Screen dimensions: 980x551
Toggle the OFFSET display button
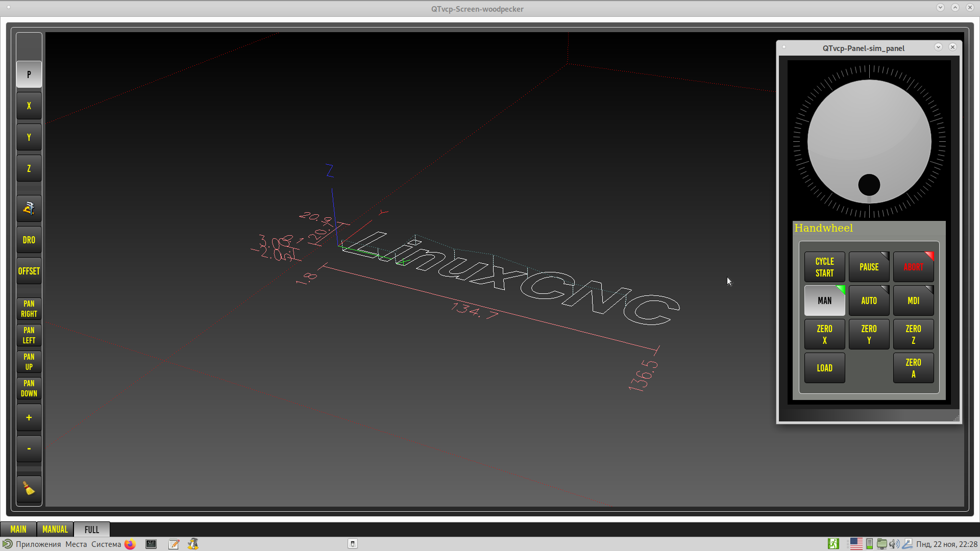coord(29,271)
